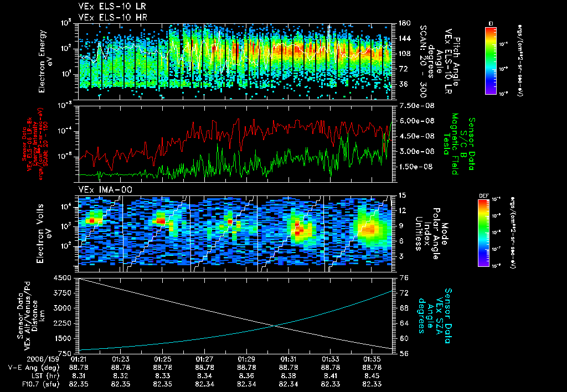Click the 'Electron Energy eV' axis label
This screenshot has width=567, height=392.
click(45, 61)
